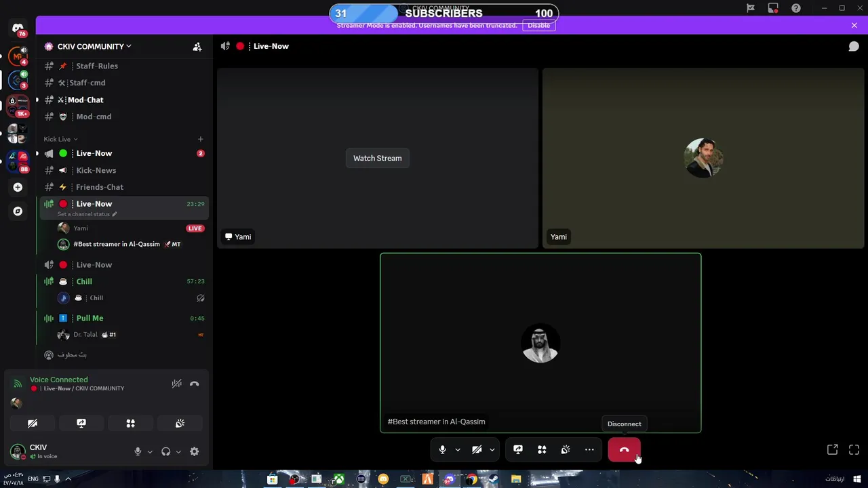Open the Friends-Chat channel
The width and height of the screenshot is (868, 488).
123,187
